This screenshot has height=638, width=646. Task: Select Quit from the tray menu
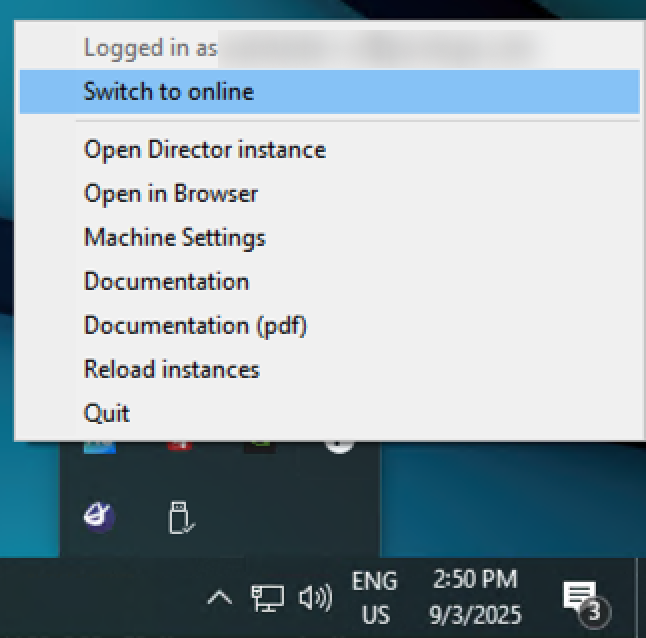click(106, 413)
